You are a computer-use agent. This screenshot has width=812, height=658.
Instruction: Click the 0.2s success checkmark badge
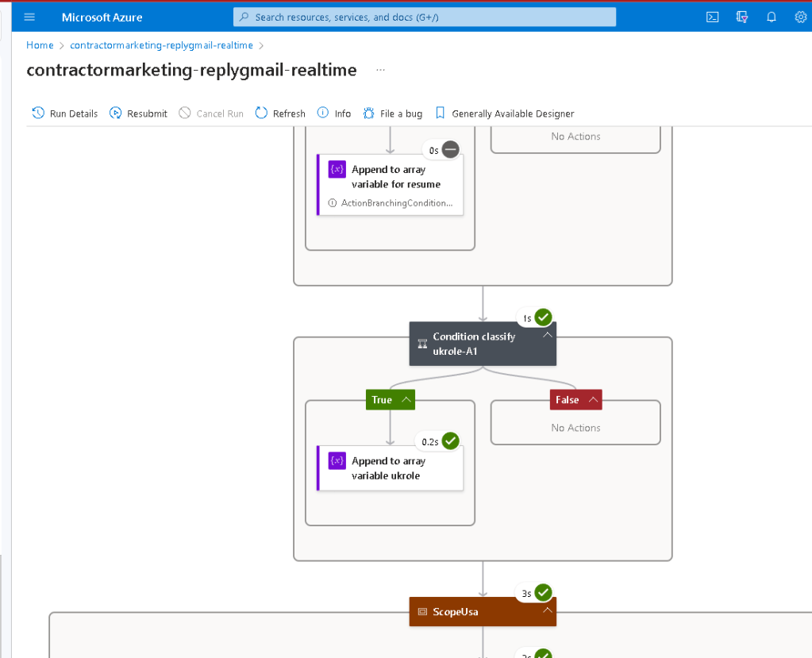451,441
